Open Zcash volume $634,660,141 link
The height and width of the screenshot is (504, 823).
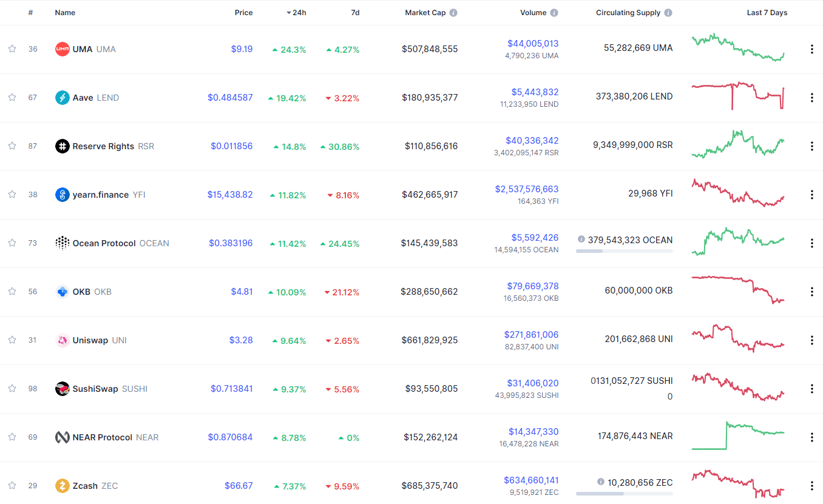[x=532, y=480]
